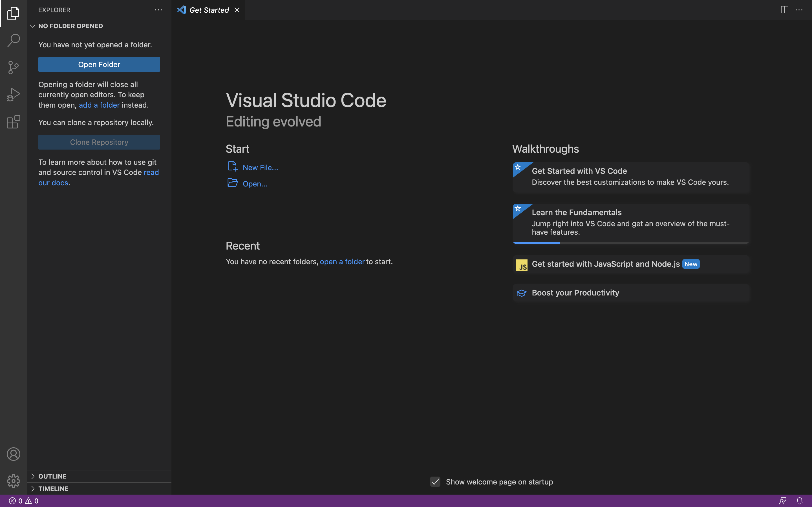Click the Open Folder button
This screenshot has height=507, width=812.
(99, 65)
